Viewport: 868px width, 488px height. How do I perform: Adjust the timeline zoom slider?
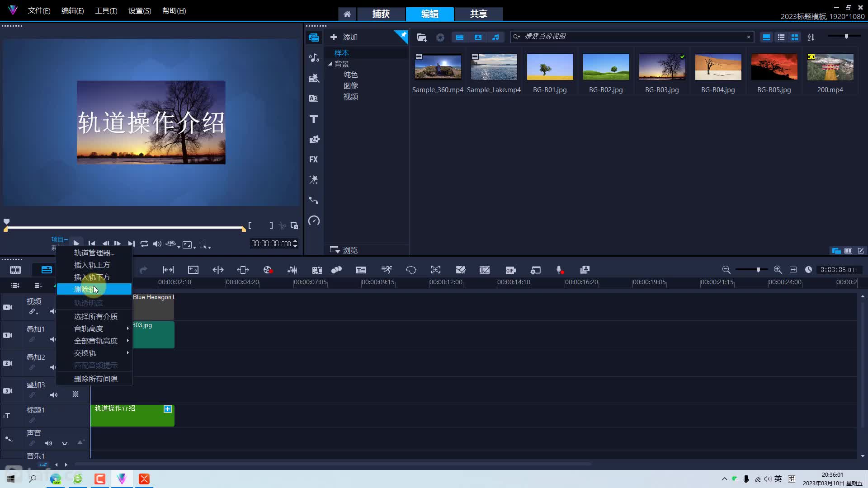pyautogui.click(x=758, y=270)
